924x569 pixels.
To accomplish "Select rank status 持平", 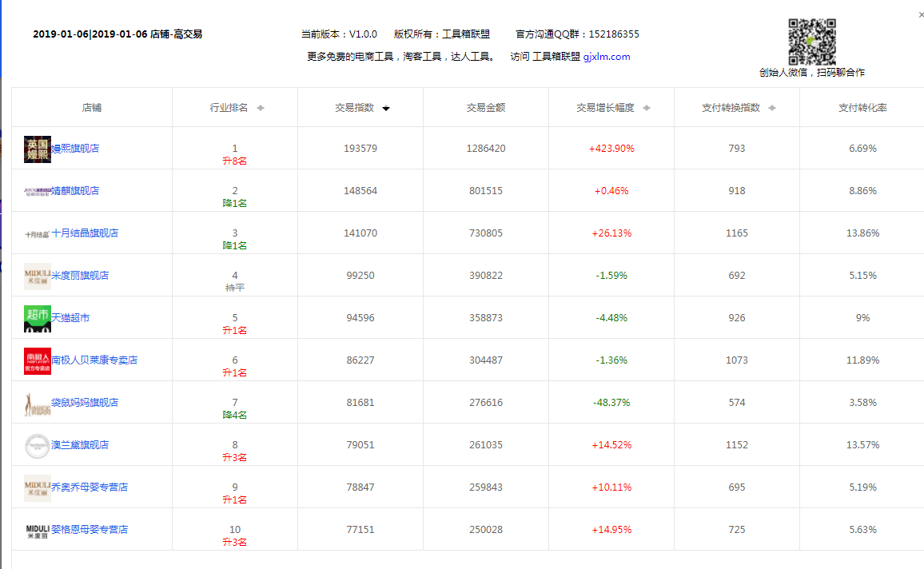I will tap(234, 288).
